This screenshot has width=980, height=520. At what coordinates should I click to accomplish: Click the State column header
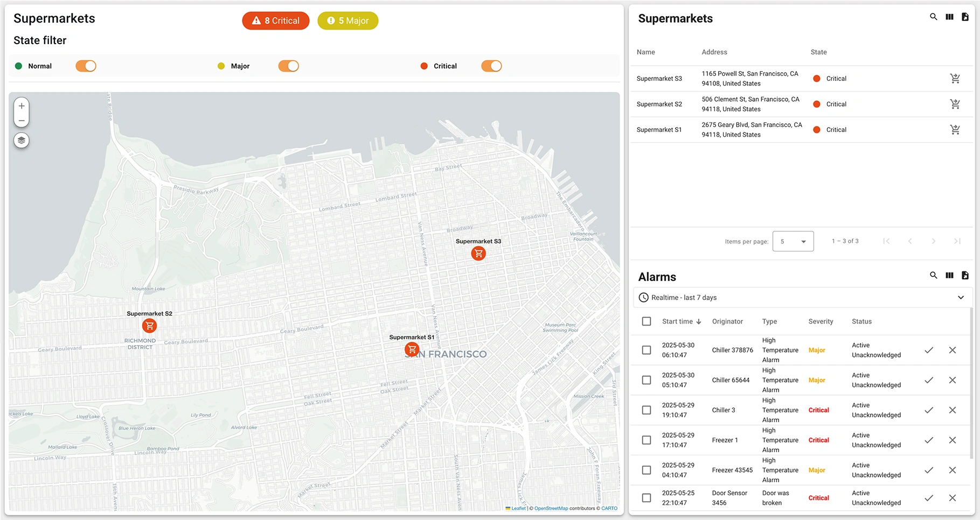pos(818,52)
